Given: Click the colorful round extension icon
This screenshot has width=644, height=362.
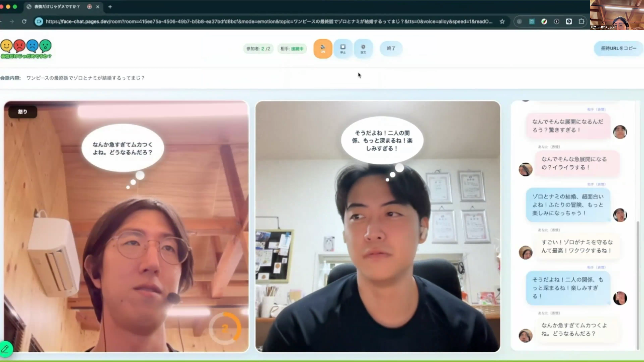Looking at the screenshot, I should coord(544,21).
